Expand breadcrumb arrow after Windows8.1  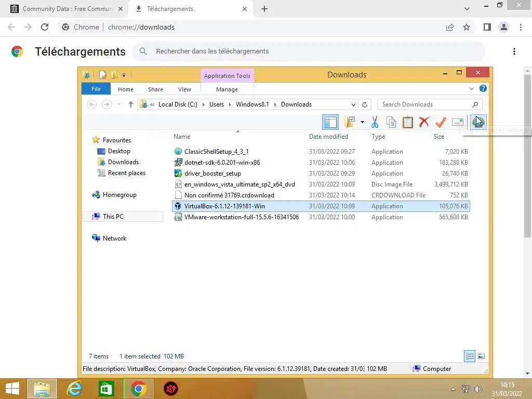(x=275, y=104)
